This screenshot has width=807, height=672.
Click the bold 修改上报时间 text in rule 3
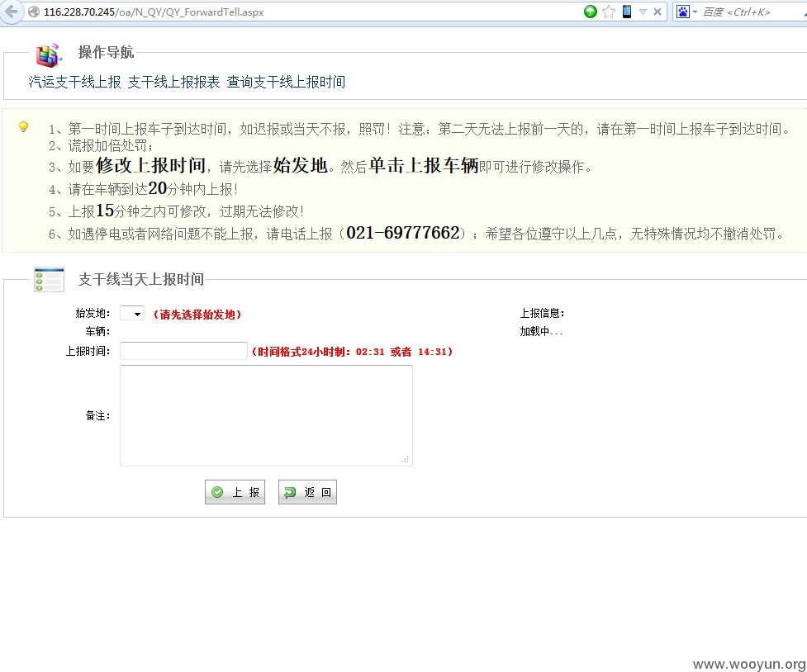[150, 166]
